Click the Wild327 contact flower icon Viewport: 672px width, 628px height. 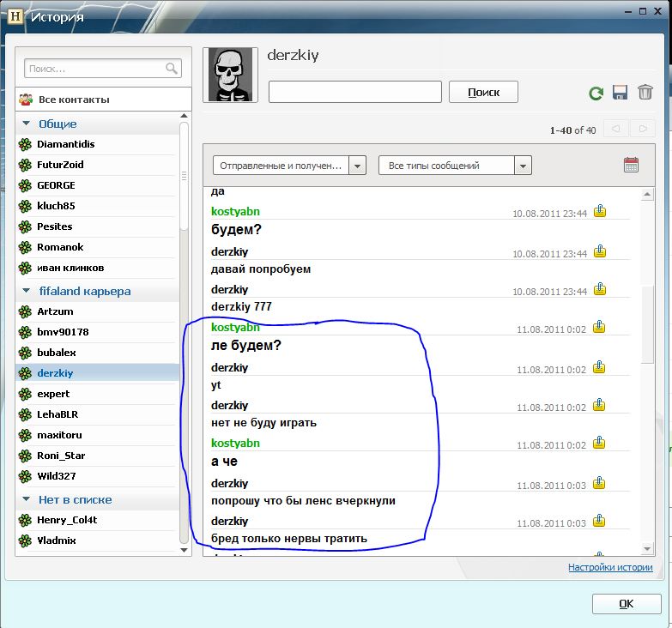(25, 476)
